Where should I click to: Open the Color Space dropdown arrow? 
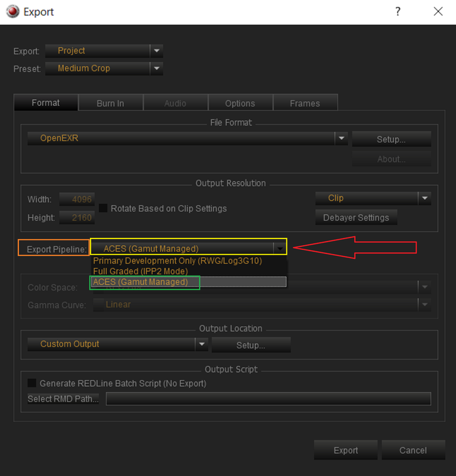coord(424,287)
